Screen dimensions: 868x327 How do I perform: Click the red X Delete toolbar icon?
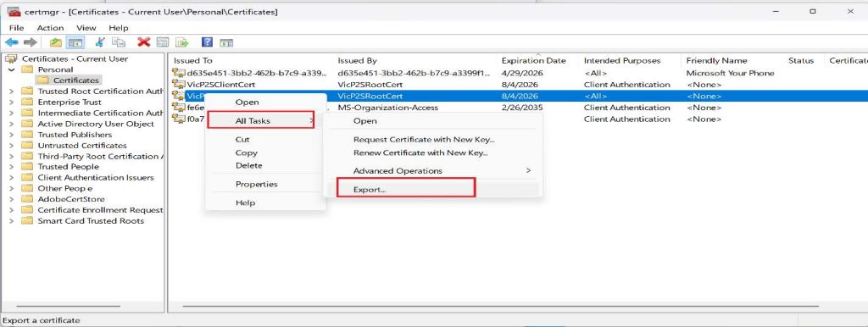point(144,42)
